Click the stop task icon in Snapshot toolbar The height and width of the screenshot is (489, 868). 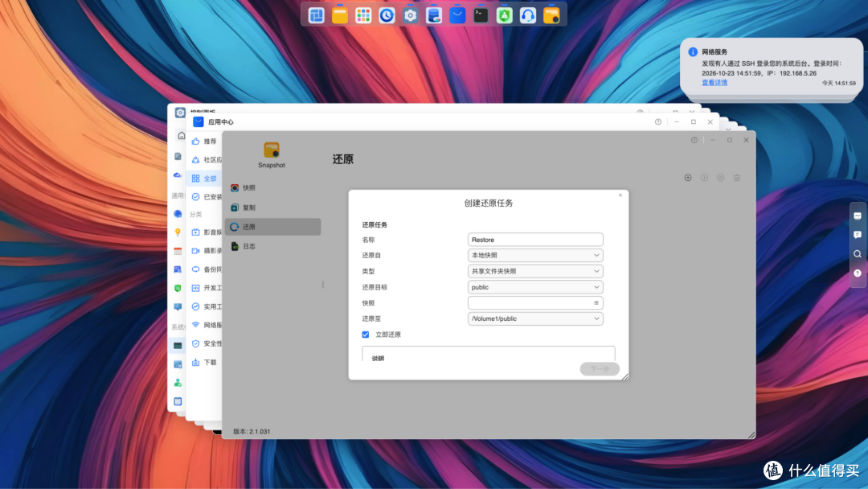pyautogui.click(x=720, y=178)
